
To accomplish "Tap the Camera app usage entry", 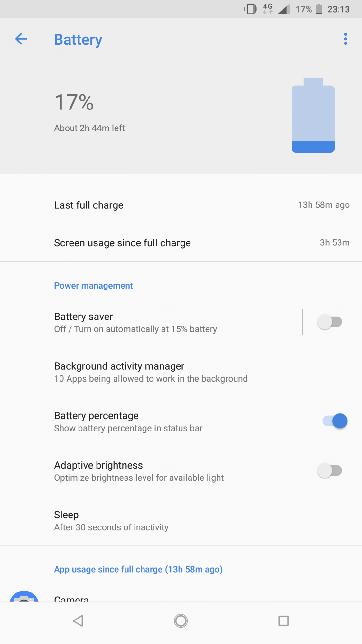I will [71, 599].
